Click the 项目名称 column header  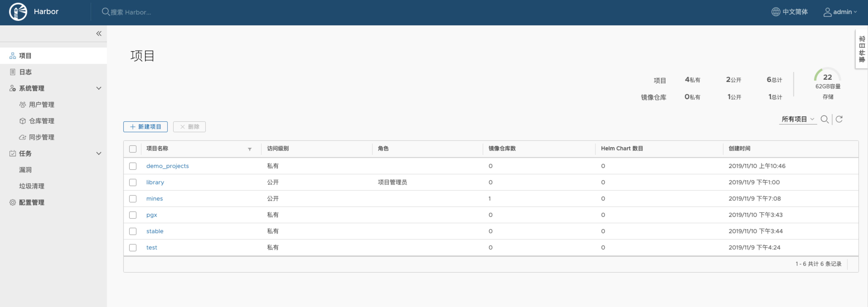(x=157, y=149)
